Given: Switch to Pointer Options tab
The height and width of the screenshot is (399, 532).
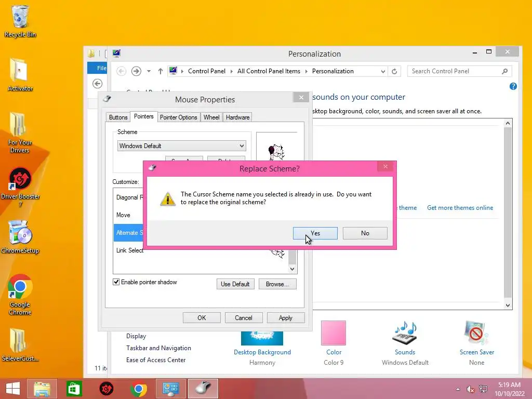Looking at the screenshot, I should 179,117.
